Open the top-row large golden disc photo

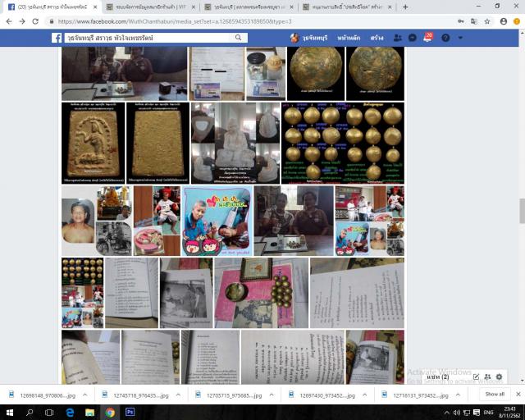click(x=316, y=73)
